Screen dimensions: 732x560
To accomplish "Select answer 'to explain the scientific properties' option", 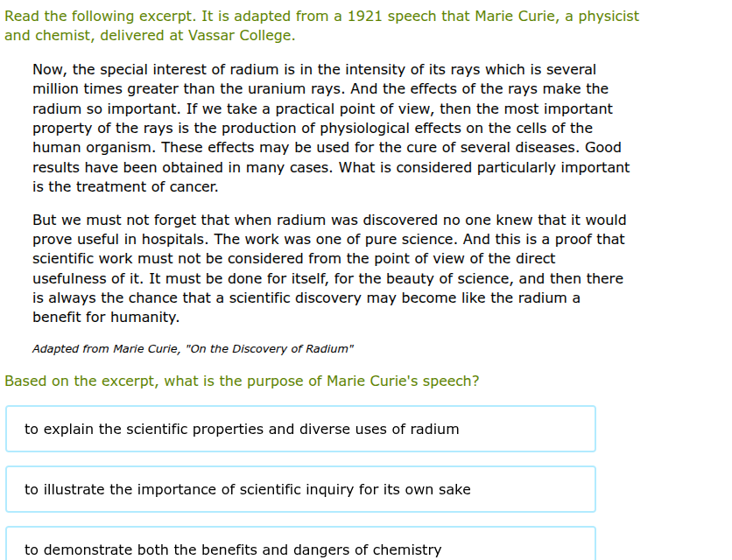I will coord(300,429).
